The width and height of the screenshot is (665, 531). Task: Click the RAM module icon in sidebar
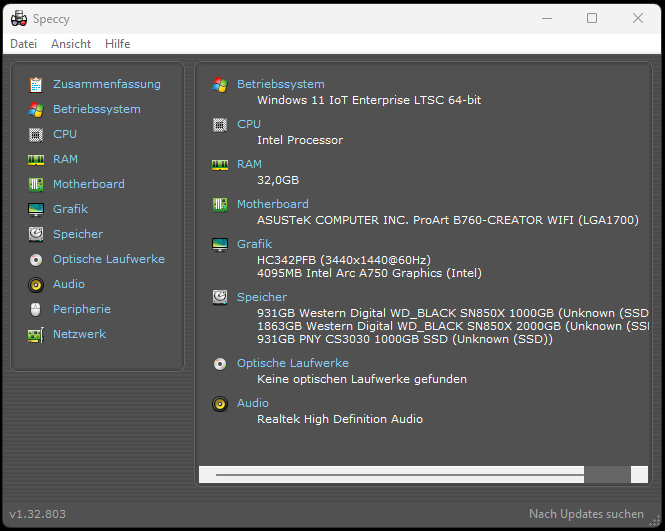pos(36,160)
